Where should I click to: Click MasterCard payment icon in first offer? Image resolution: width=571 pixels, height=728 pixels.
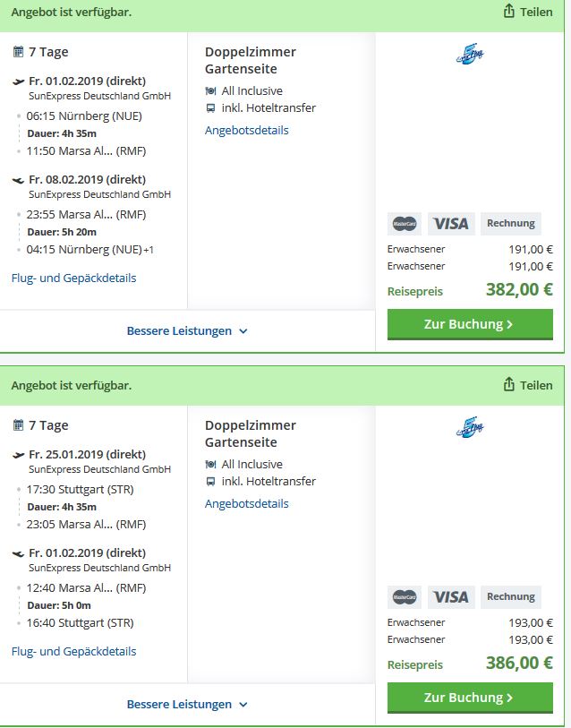pyautogui.click(x=405, y=224)
